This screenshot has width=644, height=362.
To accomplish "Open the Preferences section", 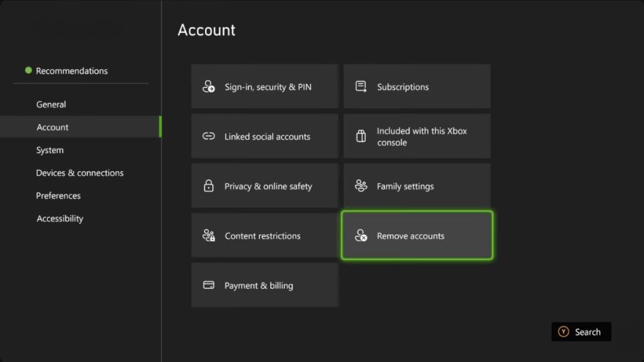I will 58,195.
